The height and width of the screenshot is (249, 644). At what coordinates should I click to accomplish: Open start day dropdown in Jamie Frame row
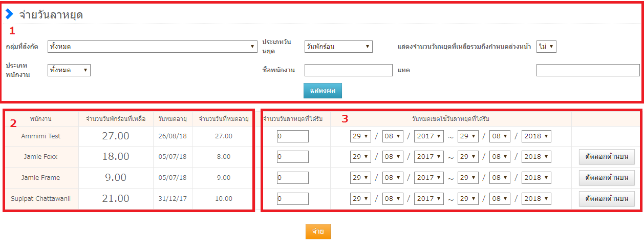[x=360, y=178]
